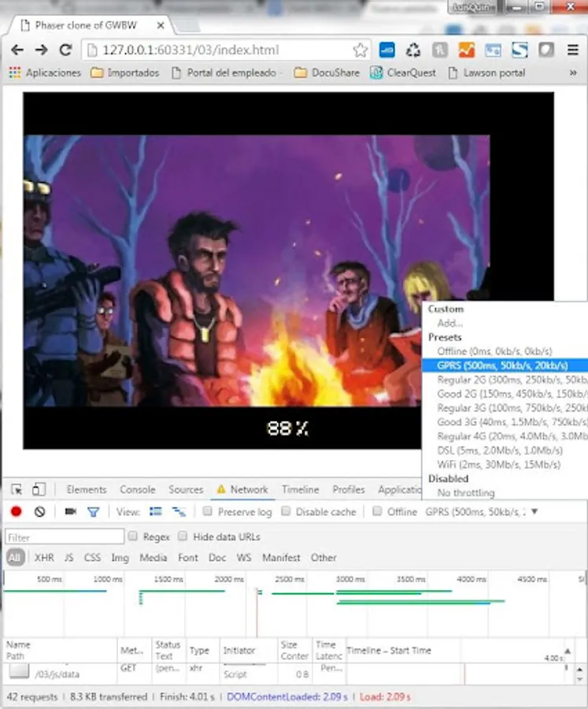Filter requests by Img
Image resolution: width=588 pixels, height=709 pixels.
[x=120, y=558]
